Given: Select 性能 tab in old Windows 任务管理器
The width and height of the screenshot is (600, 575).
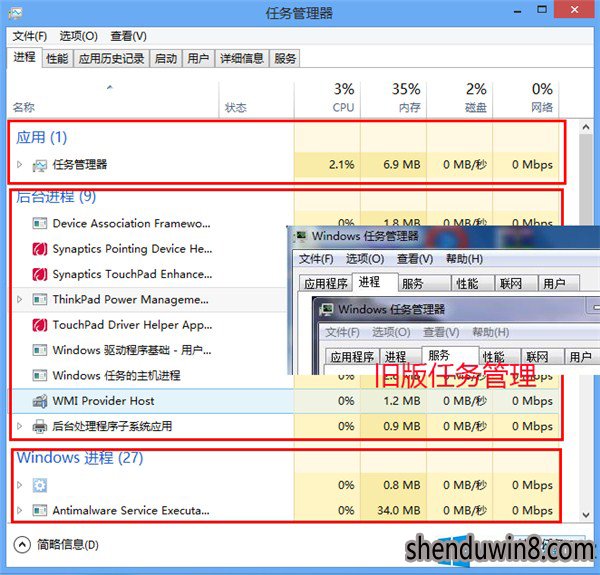Looking at the screenshot, I should [473, 283].
